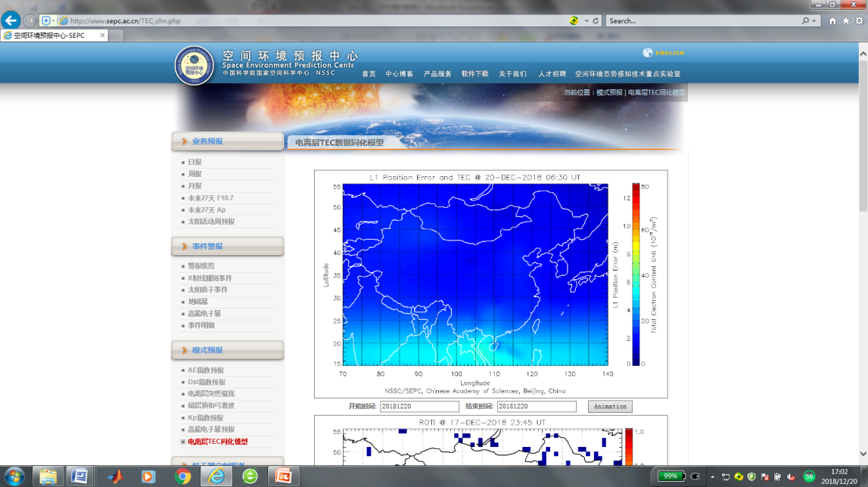The image size is (868, 487).
Task: Open Google Chrome from the taskbar
Action: pyautogui.click(x=182, y=476)
